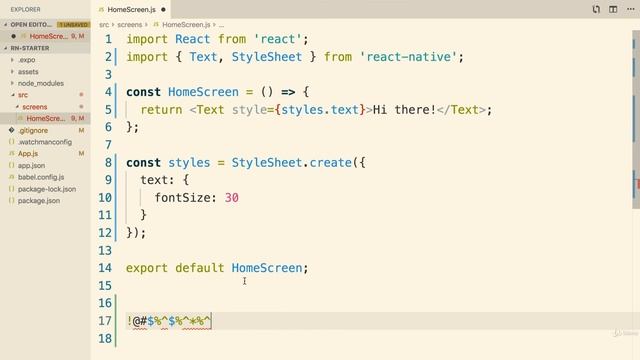
Task: Click HomeScreen in export default line
Action: click(267, 268)
